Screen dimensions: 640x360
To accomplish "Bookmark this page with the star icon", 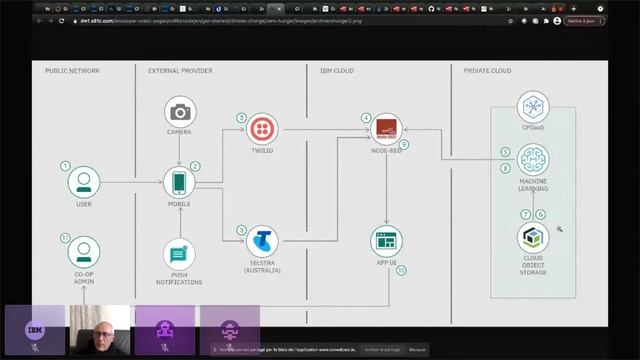I will click(x=510, y=21).
